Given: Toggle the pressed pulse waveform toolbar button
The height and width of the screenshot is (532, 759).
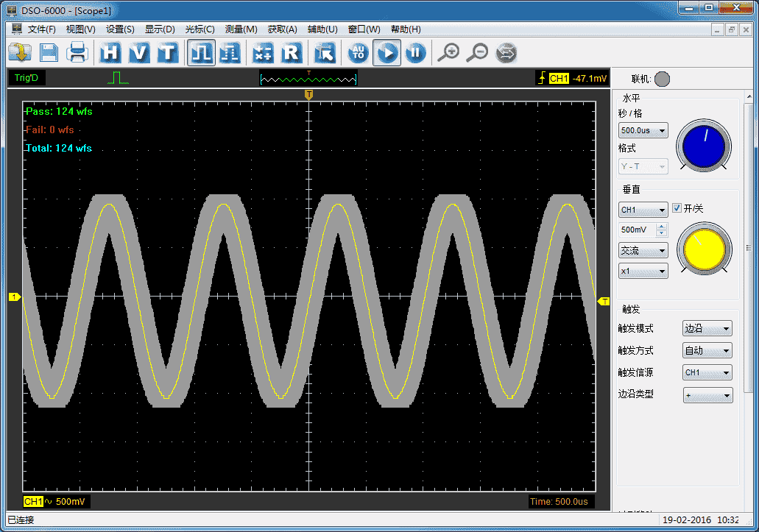Looking at the screenshot, I should click(201, 52).
